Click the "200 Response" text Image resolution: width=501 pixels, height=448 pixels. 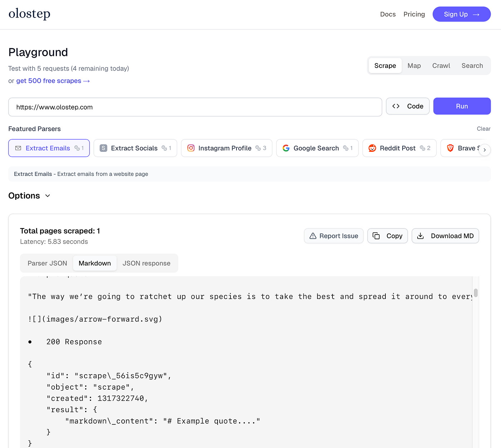pos(74,342)
